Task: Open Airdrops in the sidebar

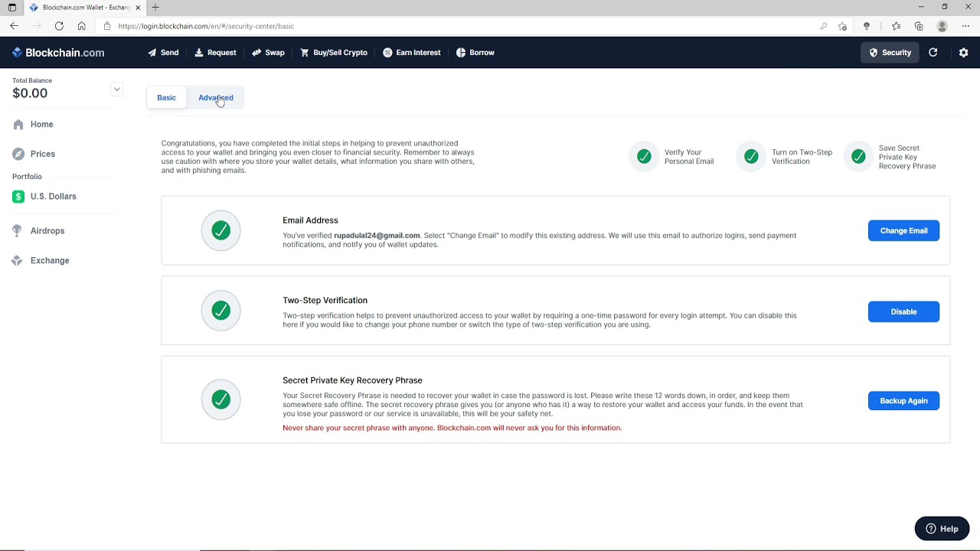Action: pos(47,230)
